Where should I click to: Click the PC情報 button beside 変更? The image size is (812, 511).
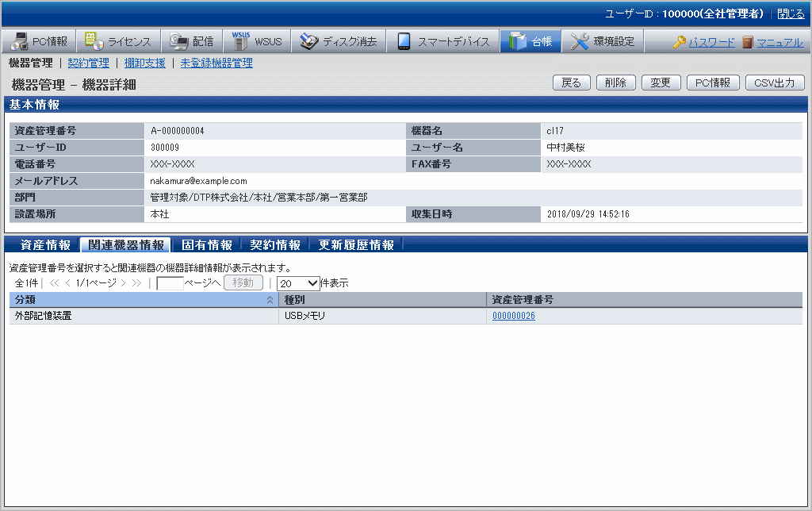(713, 83)
